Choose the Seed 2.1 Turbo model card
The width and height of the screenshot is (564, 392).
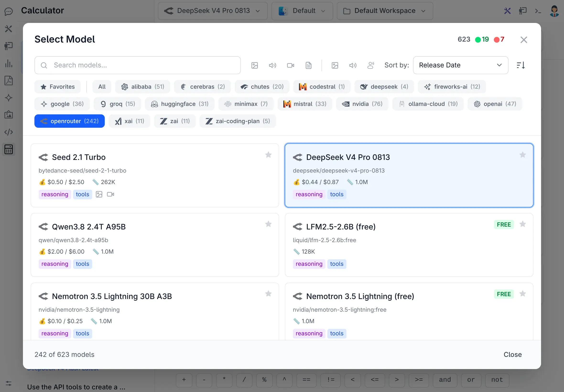[x=155, y=175]
